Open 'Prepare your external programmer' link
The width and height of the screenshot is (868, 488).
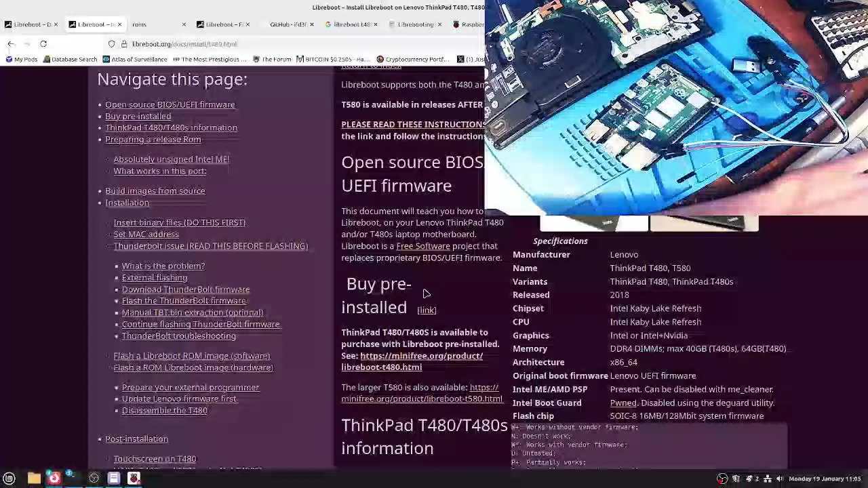tap(190, 388)
